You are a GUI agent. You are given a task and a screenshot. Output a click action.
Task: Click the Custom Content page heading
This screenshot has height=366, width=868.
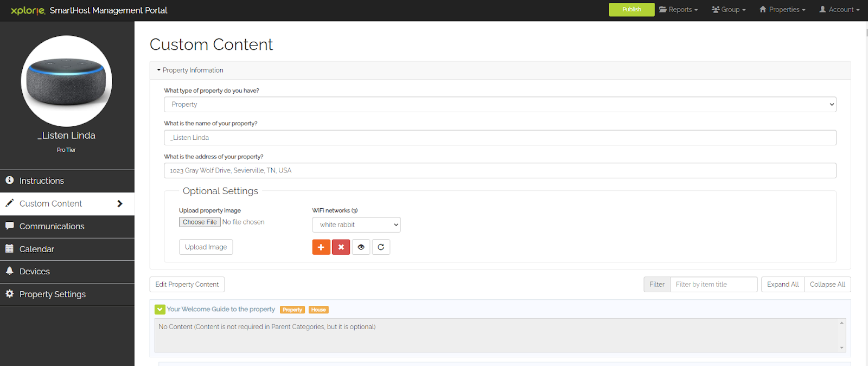[x=211, y=44]
